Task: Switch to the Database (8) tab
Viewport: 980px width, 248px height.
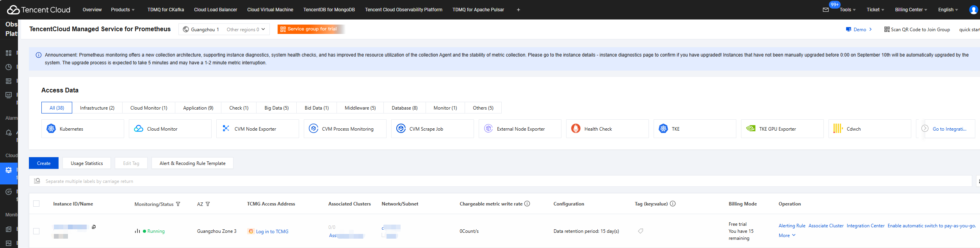Action: click(x=404, y=108)
